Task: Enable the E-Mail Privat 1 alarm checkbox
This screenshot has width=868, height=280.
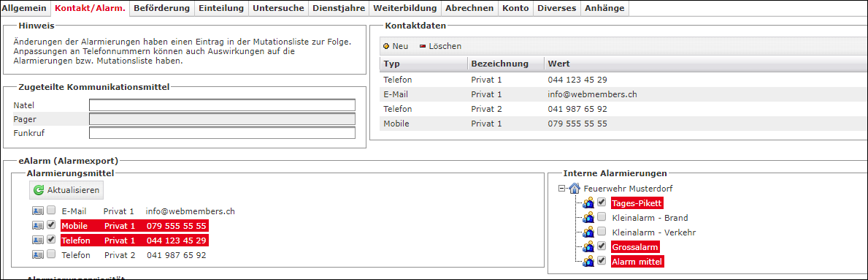Action: coord(51,211)
